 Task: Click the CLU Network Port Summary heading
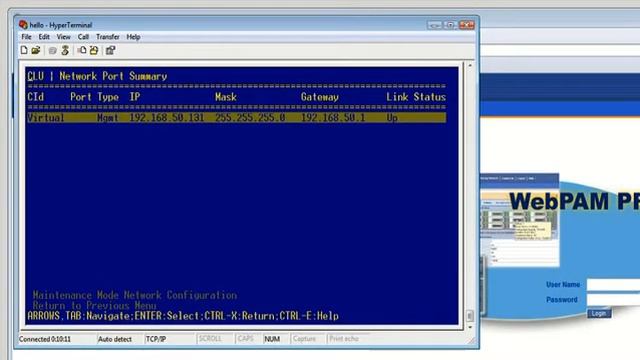coord(97,76)
